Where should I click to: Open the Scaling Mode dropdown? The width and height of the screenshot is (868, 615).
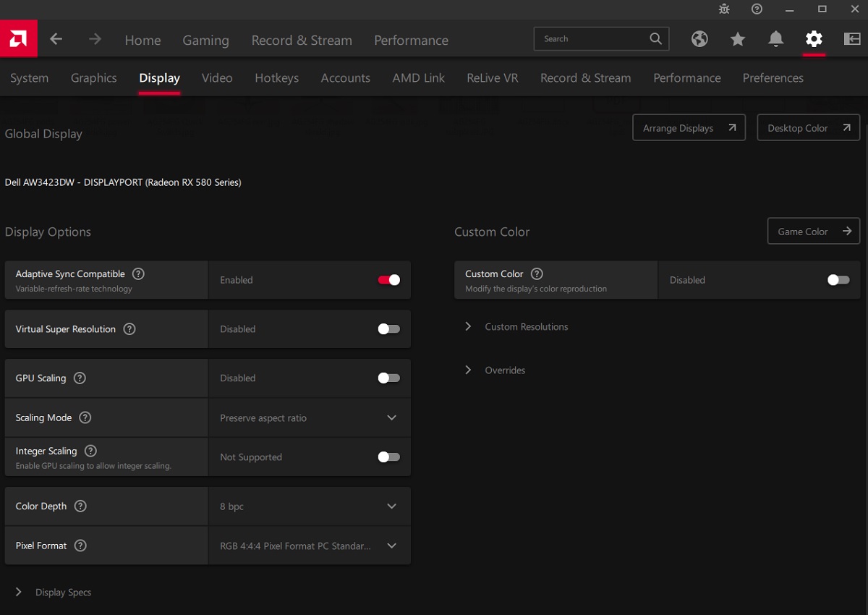click(x=310, y=418)
